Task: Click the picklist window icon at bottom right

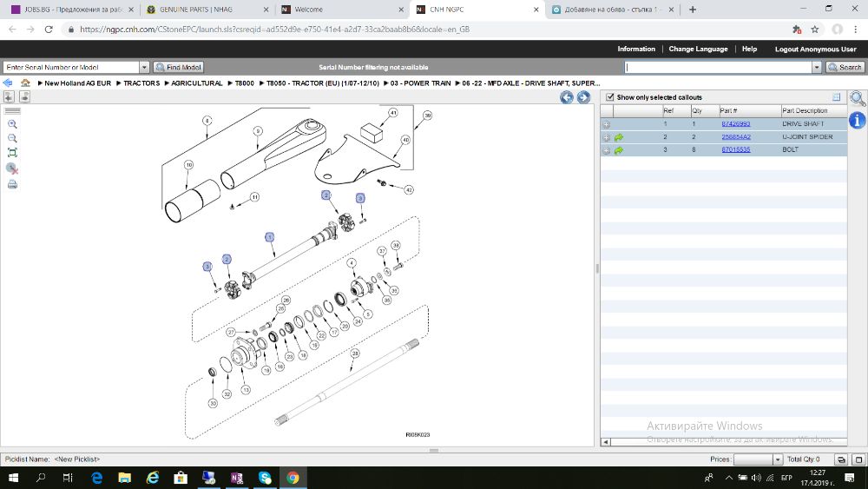Action: click(858, 459)
